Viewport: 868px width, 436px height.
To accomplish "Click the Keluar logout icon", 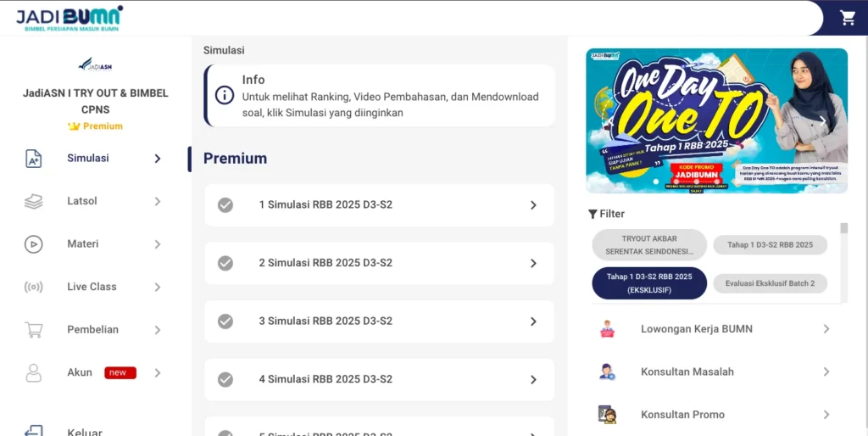I will (34, 430).
